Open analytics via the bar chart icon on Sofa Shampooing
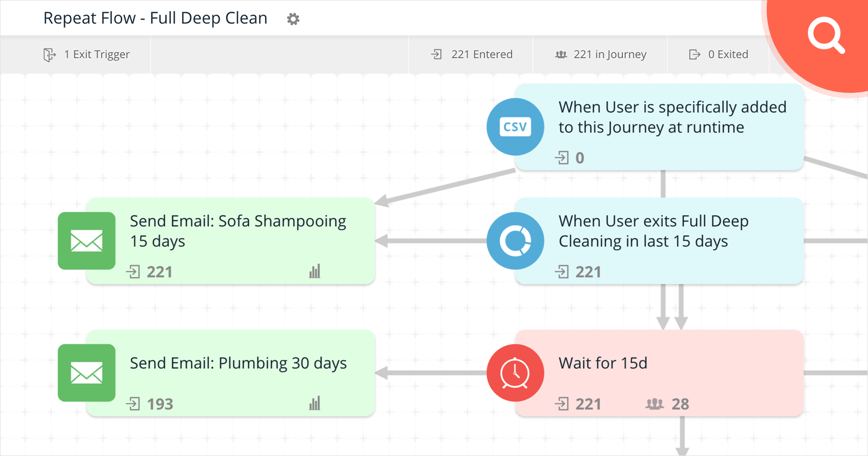Viewport: 868px width, 456px height. click(315, 271)
